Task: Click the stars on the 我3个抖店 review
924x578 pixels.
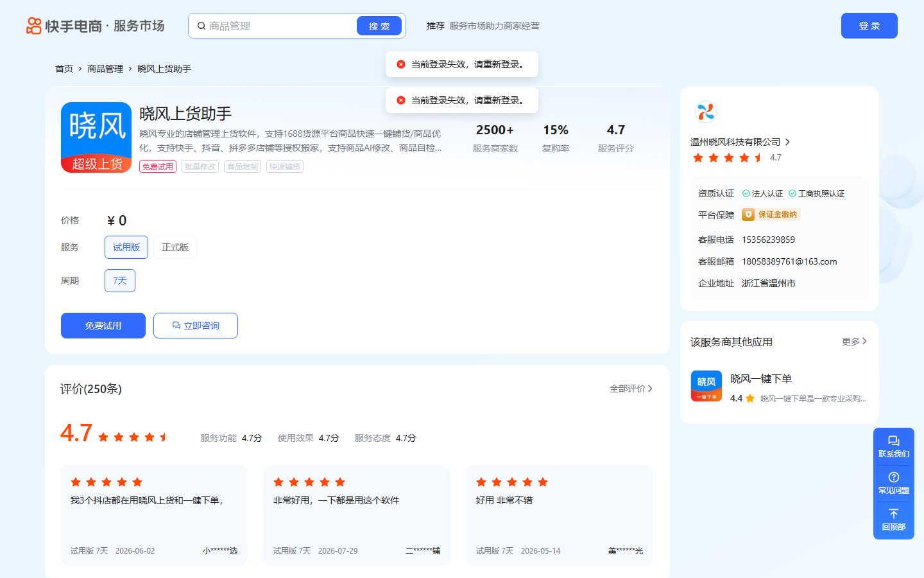Action: pos(107,482)
